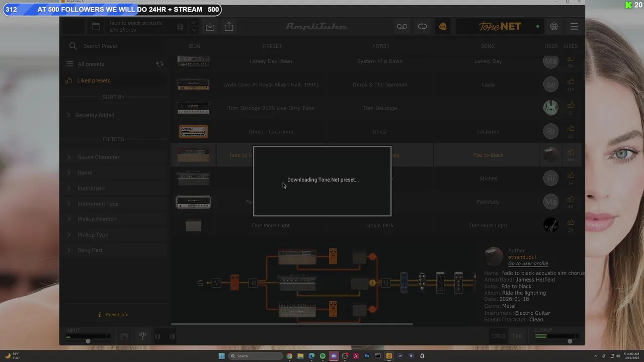Open Go to user profile link
This screenshot has width=644, height=362.
tap(528, 263)
